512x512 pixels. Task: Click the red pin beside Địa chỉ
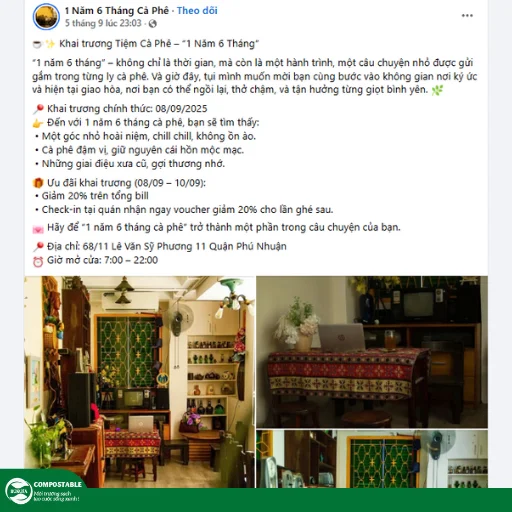coord(38,247)
